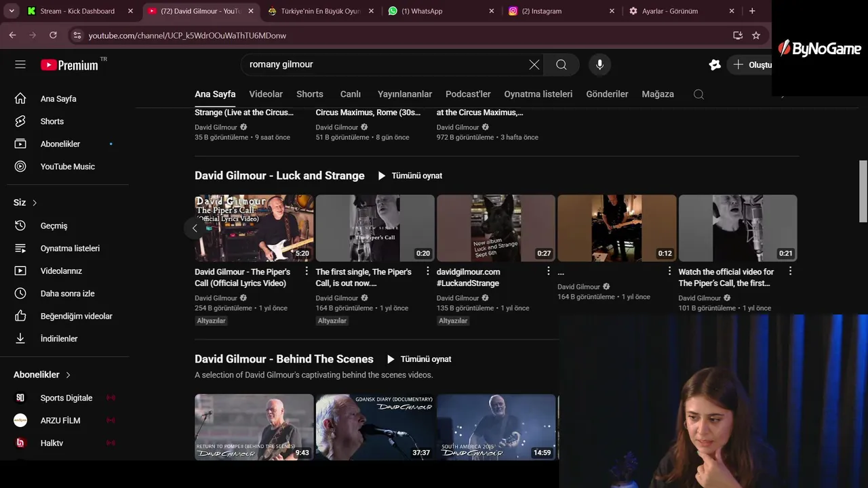Click the site info icon in address bar
868x488 pixels.
click(x=77, y=35)
